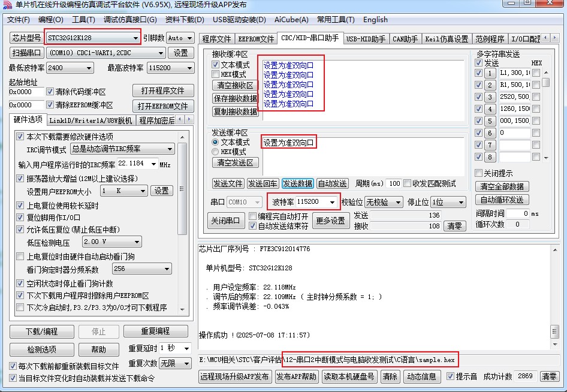Click the 关闭串口 button
Image resolution: width=567 pixels, height=392 pixels.
(x=225, y=221)
